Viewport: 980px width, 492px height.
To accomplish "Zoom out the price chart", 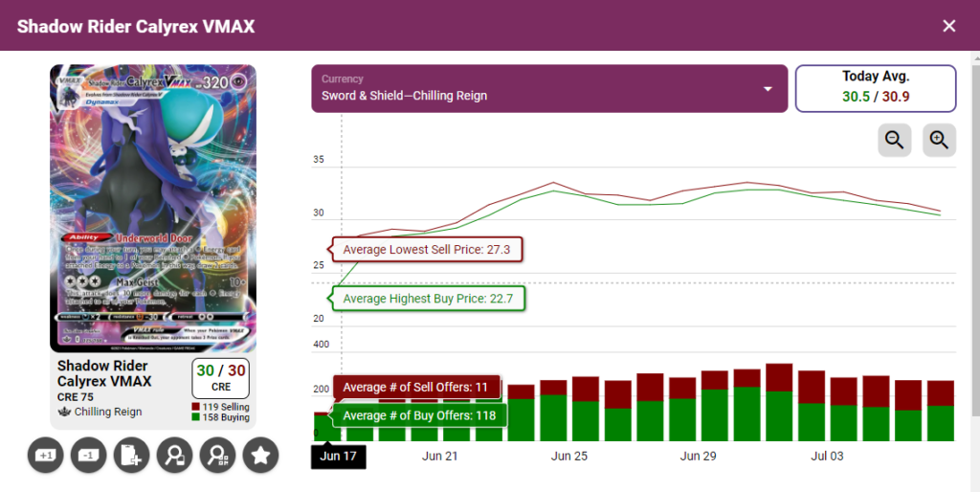I will pos(895,140).
